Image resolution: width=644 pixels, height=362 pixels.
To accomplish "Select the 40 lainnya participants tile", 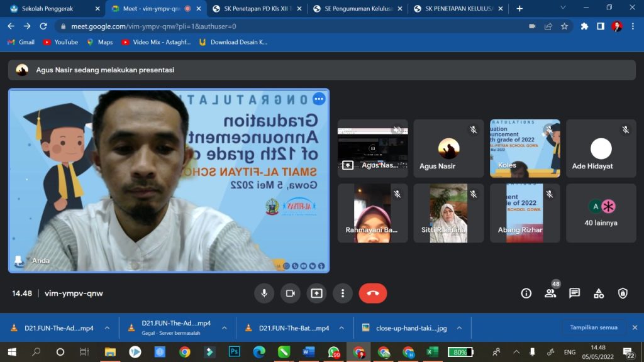I will [601, 213].
